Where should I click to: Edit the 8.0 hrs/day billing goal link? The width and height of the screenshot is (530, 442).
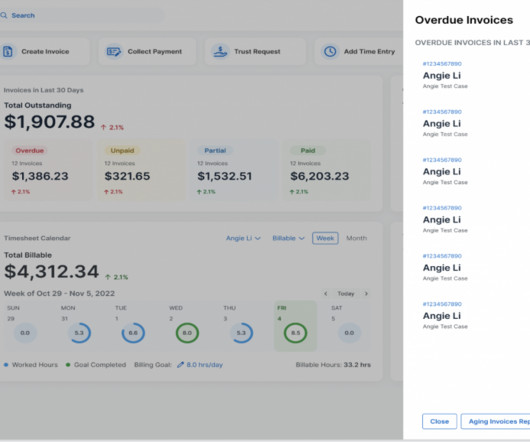(204, 365)
